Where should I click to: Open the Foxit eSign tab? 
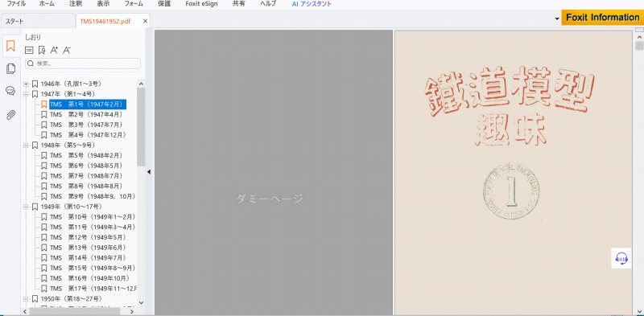pyautogui.click(x=201, y=4)
